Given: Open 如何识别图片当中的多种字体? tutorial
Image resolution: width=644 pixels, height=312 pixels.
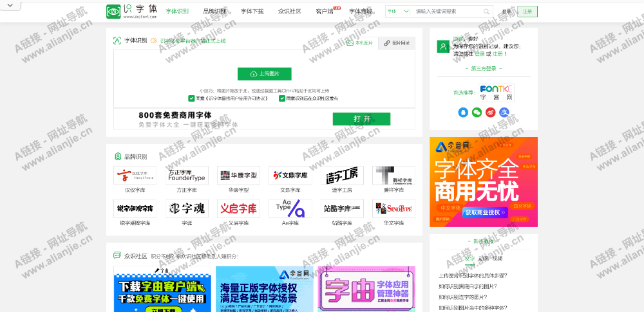Looking at the screenshot, I should pos(473,308).
